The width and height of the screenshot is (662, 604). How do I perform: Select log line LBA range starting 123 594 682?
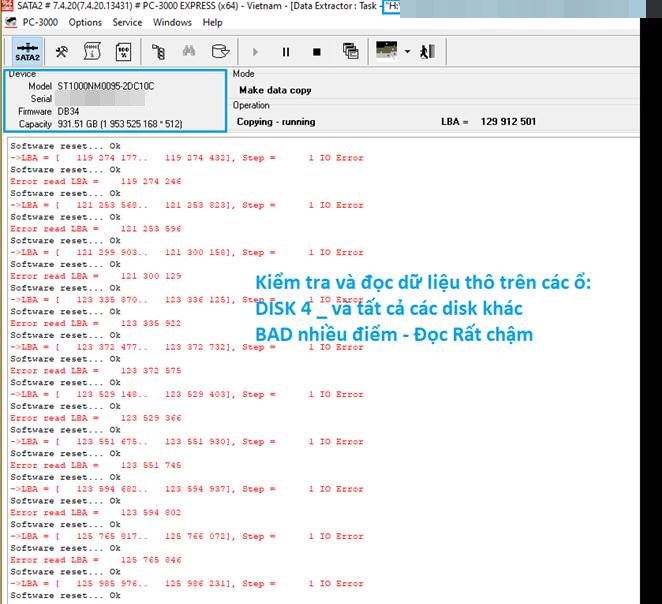(x=187, y=489)
